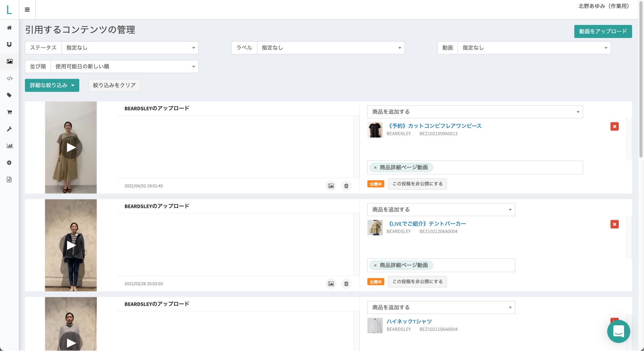The height and width of the screenshot is (351, 644).
Task: Remove 商品詳細ページ動画 label from first video
Action: pyautogui.click(x=375, y=168)
